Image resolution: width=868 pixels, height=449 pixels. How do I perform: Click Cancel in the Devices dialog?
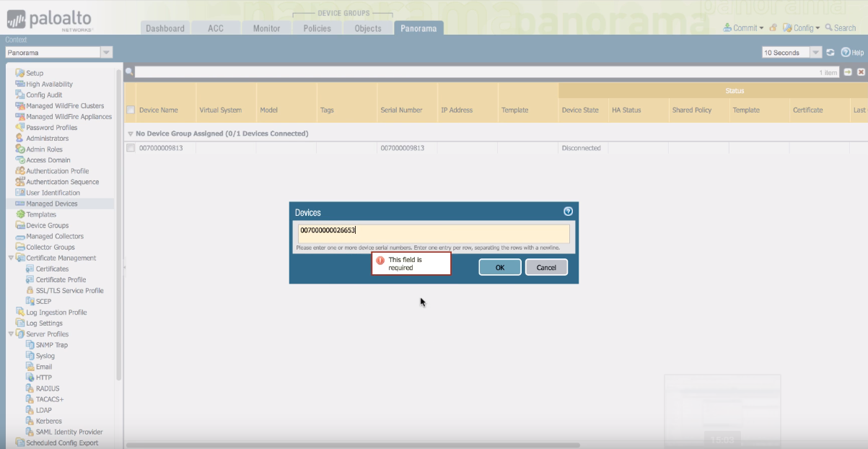[x=546, y=267]
